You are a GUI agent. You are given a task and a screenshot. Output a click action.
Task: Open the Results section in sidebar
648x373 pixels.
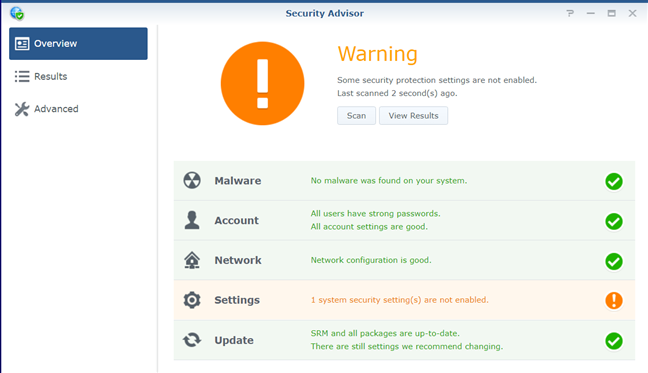78,76
